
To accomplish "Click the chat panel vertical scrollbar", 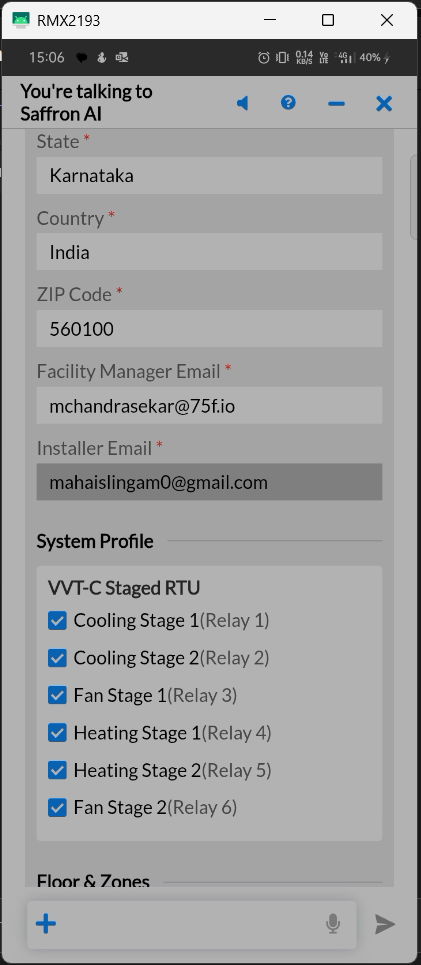I will coord(414,197).
